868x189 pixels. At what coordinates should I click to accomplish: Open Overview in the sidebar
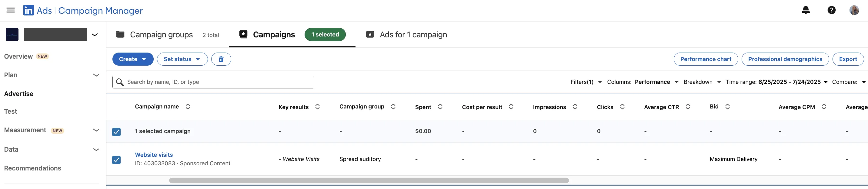[18, 57]
